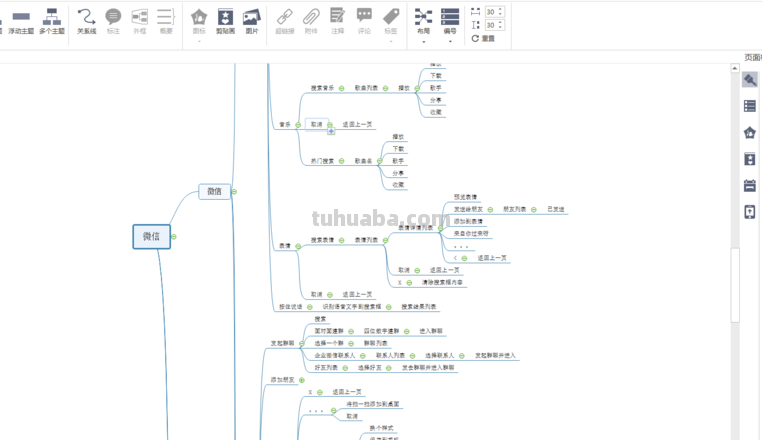Collapse the 歌曲名 branch
762x440 pixels.
click(x=380, y=161)
